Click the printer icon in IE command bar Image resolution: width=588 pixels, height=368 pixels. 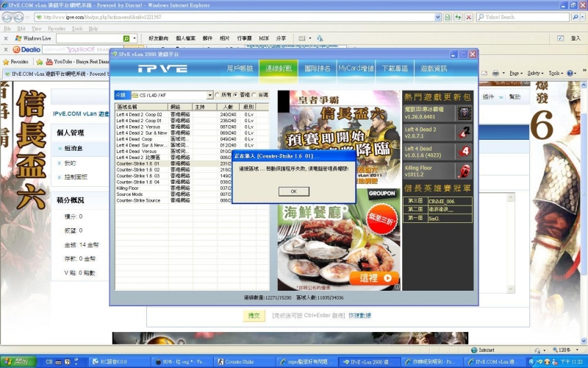[x=495, y=73]
